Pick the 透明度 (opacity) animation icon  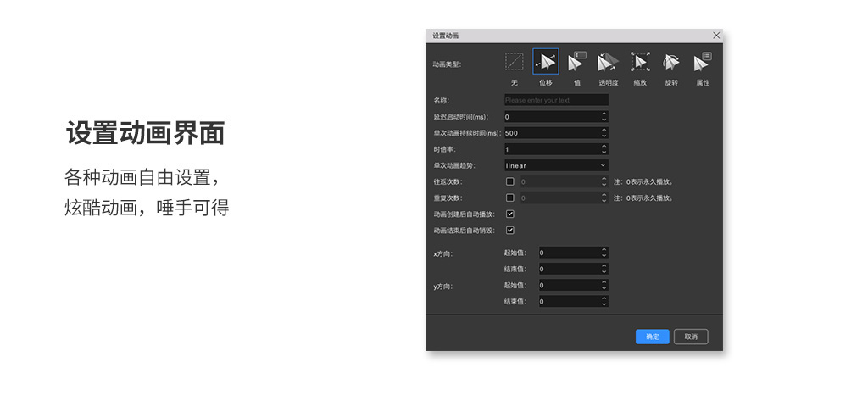(x=608, y=62)
